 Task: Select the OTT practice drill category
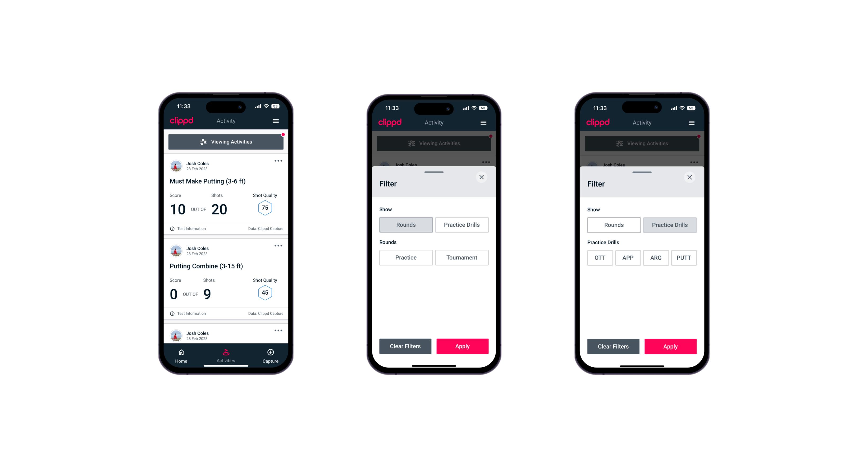pos(601,258)
